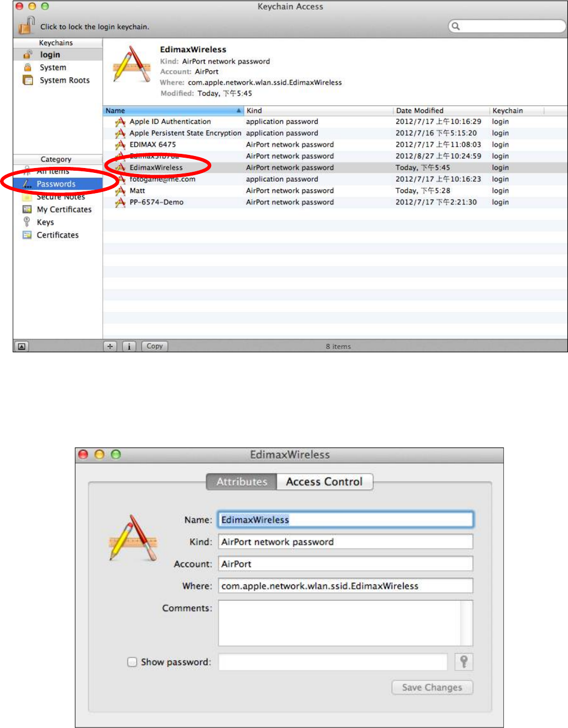Minimize the EdimaxWireless window
This screenshot has height=728, width=568.
(x=100, y=455)
